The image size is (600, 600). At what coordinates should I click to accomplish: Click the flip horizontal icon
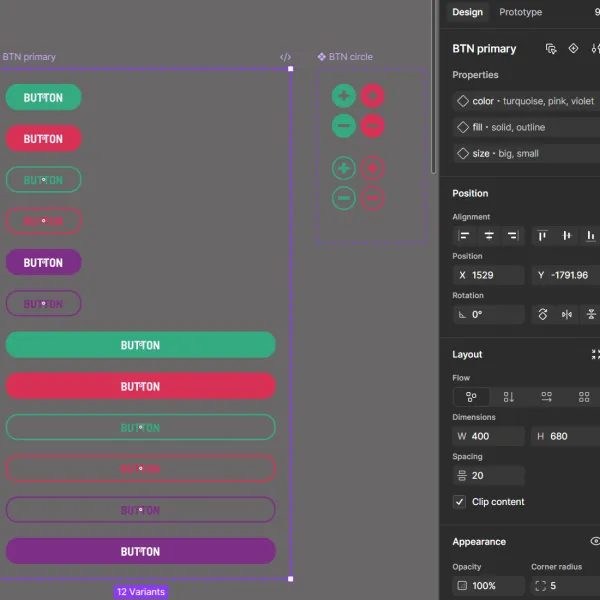[x=567, y=315]
